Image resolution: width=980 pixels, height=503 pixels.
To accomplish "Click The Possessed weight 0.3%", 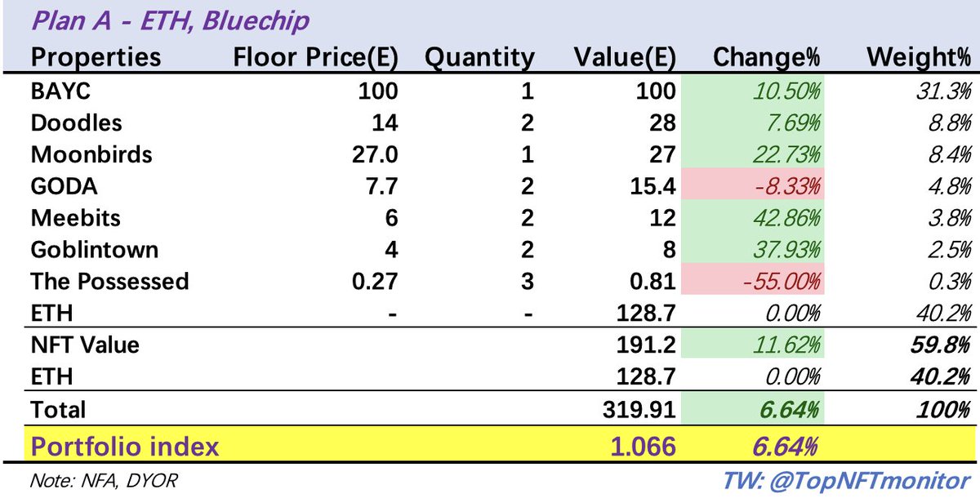I will coord(947,282).
